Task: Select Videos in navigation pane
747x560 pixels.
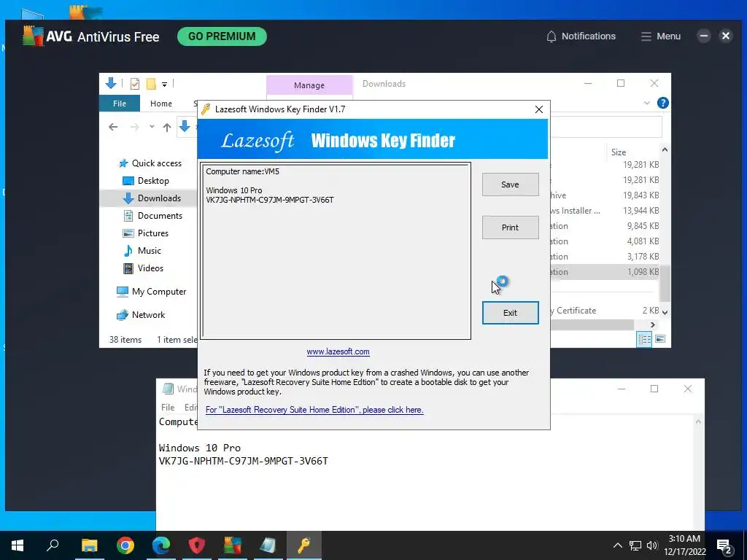Action: coord(144,268)
